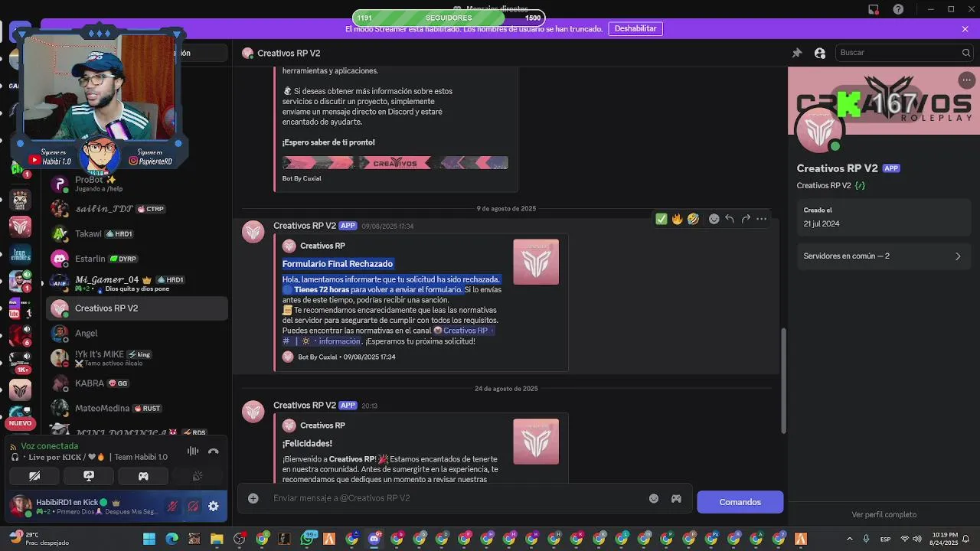This screenshot has width=980, height=551.
Task: Click the bot profile avatar in side panel
Action: [820, 131]
